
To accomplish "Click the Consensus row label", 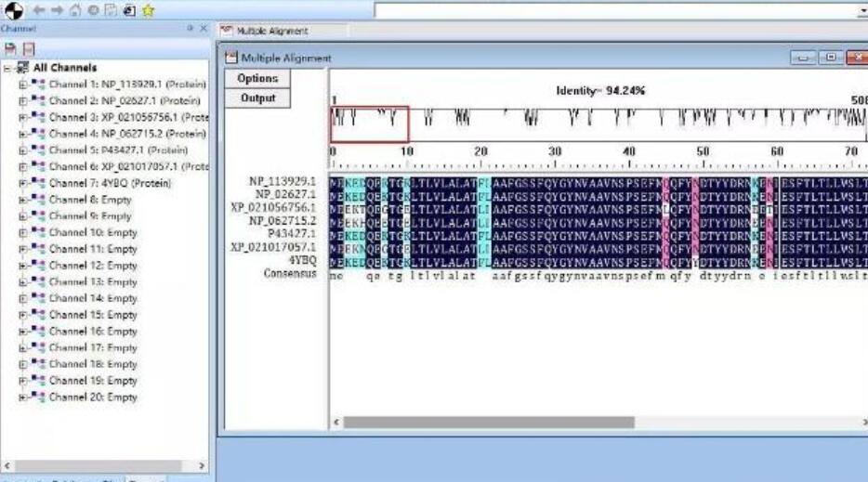I will tap(290, 273).
